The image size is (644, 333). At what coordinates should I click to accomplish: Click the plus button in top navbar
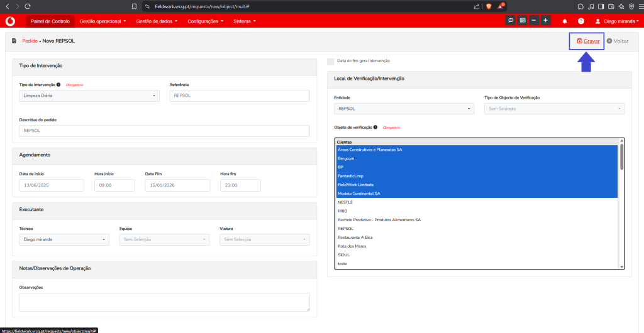pos(545,21)
